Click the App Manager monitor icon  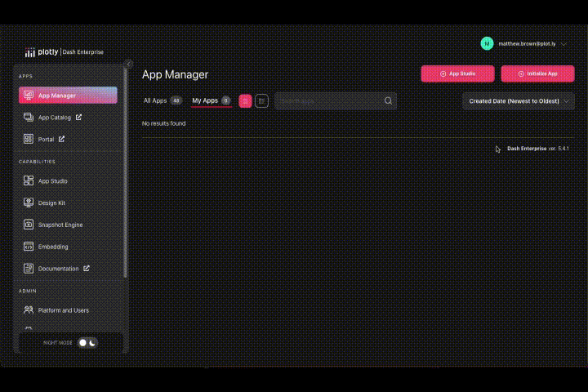pos(29,96)
